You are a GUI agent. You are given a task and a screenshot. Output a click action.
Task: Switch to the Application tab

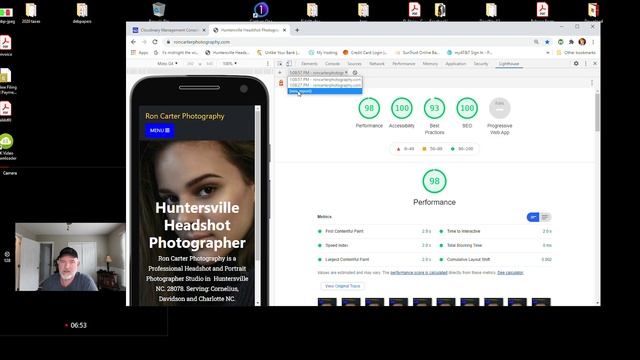(456, 64)
